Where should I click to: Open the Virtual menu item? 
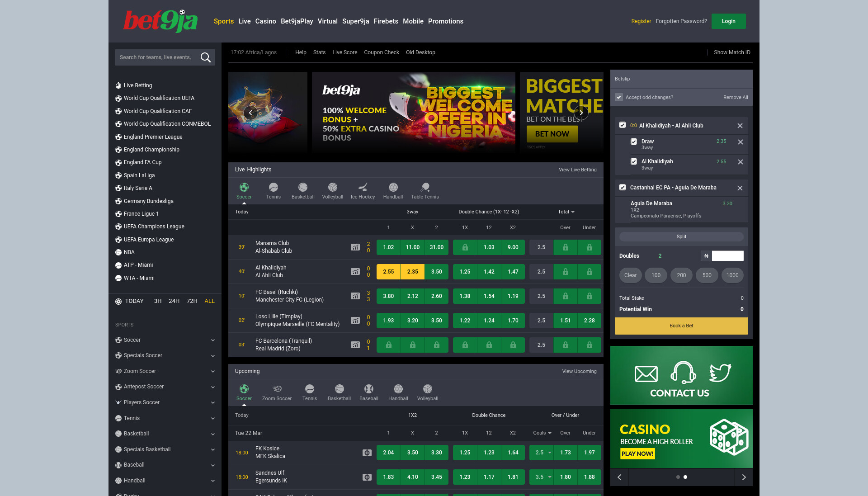[x=328, y=21]
